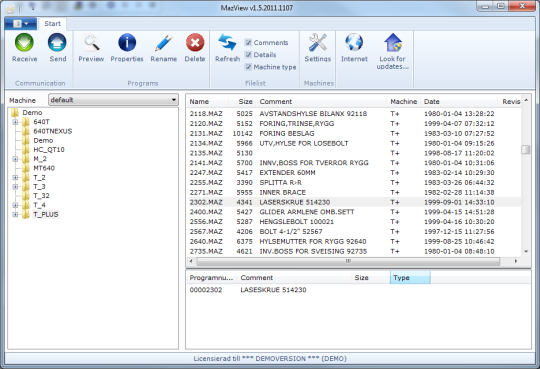Viewport: 540px width, 369px height.
Task: Click the Receive green arrow icon
Action: 24,43
